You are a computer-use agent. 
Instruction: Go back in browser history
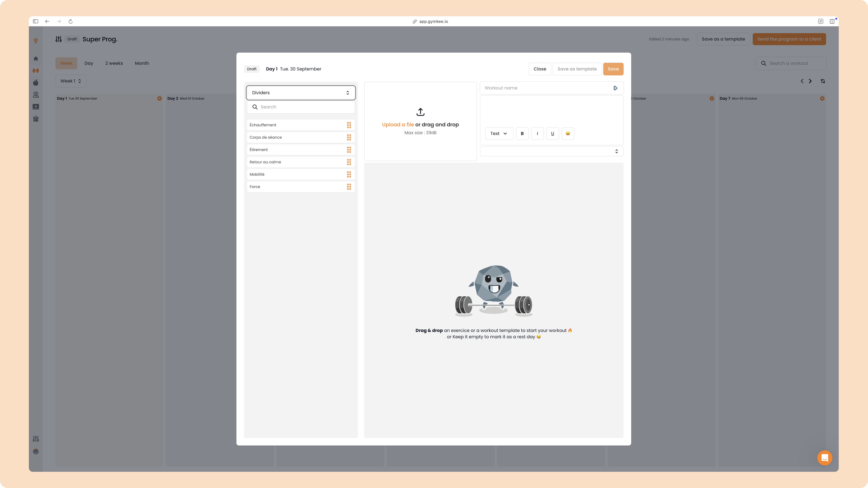pyautogui.click(x=47, y=21)
